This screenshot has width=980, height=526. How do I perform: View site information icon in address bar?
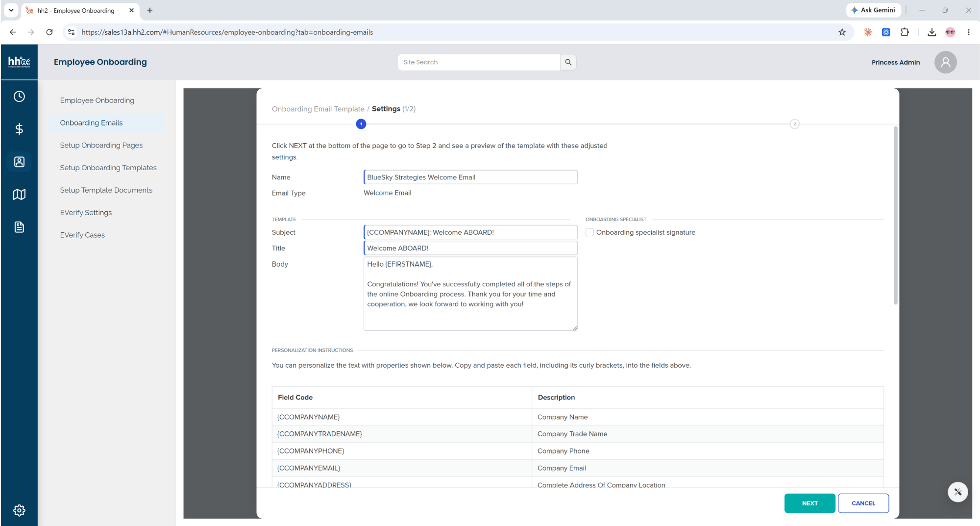click(71, 32)
